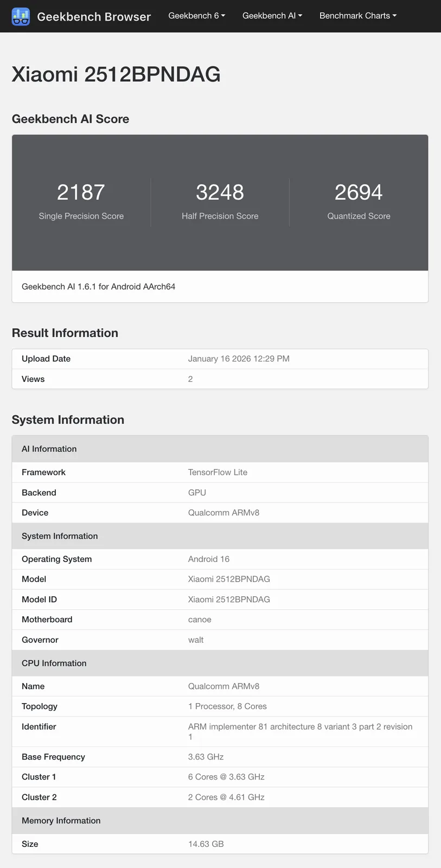441x868 pixels.
Task: Click the AI Information section header
Action: (x=49, y=449)
